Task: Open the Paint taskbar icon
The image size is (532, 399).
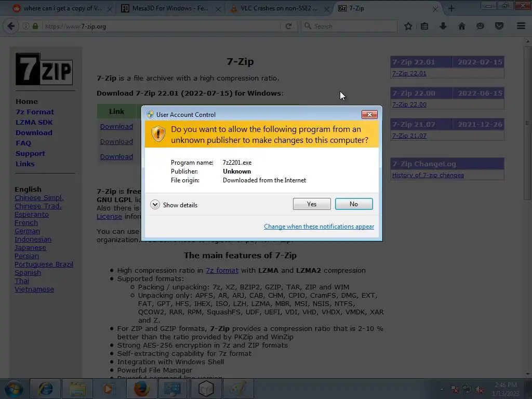Action: tap(238, 389)
